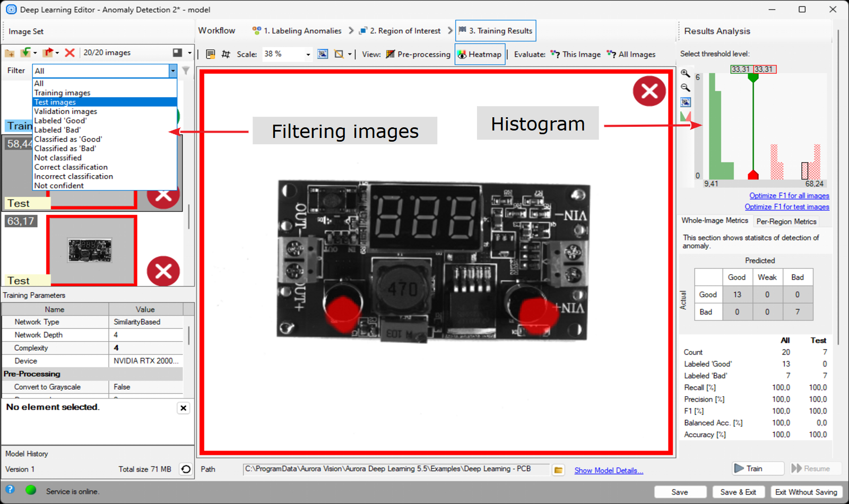
Task: Click the add images folder icon
Action: coord(10,53)
